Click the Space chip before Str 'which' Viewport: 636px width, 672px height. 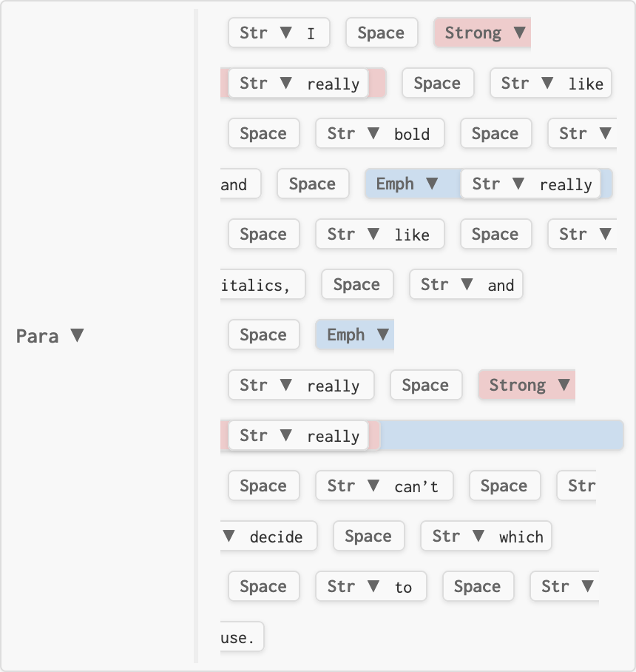click(x=368, y=536)
